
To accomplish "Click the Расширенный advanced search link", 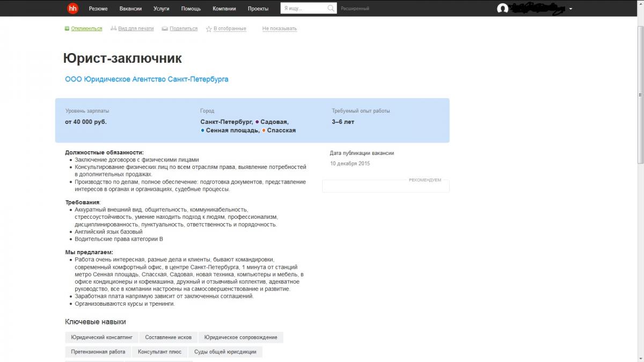I will coord(355,9).
